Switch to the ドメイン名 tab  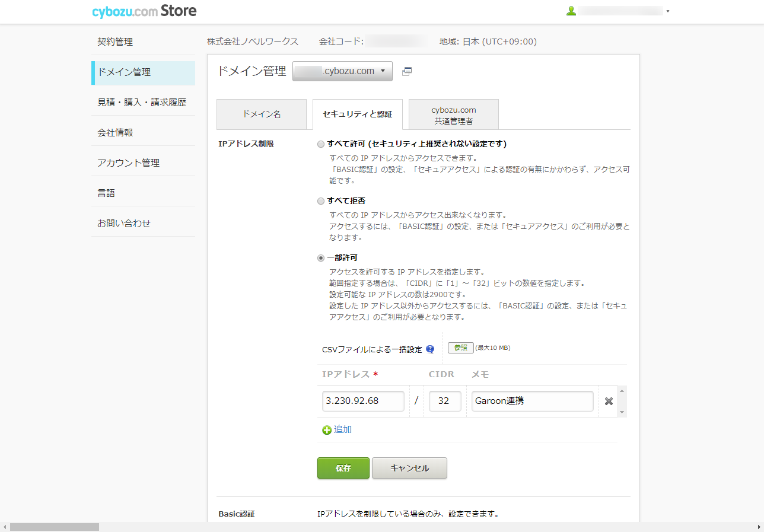[x=262, y=114]
